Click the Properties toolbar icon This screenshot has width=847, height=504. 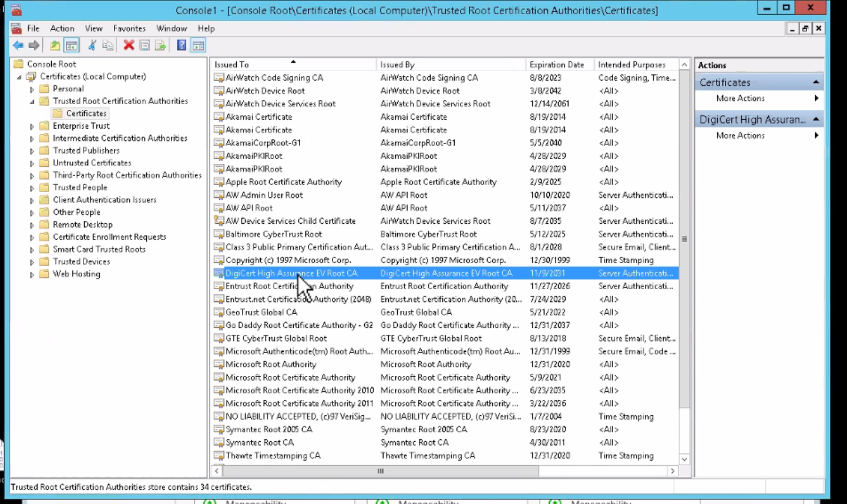(x=144, y=46)
